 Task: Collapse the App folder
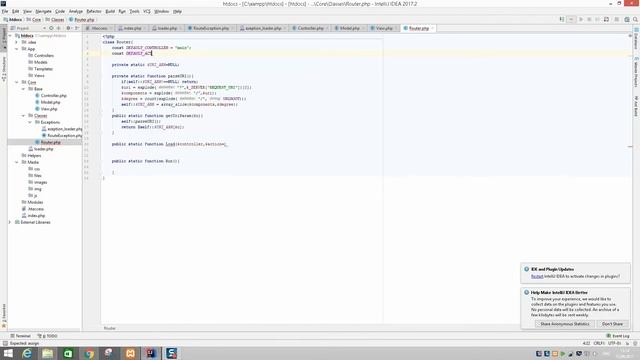pos(17,49)
